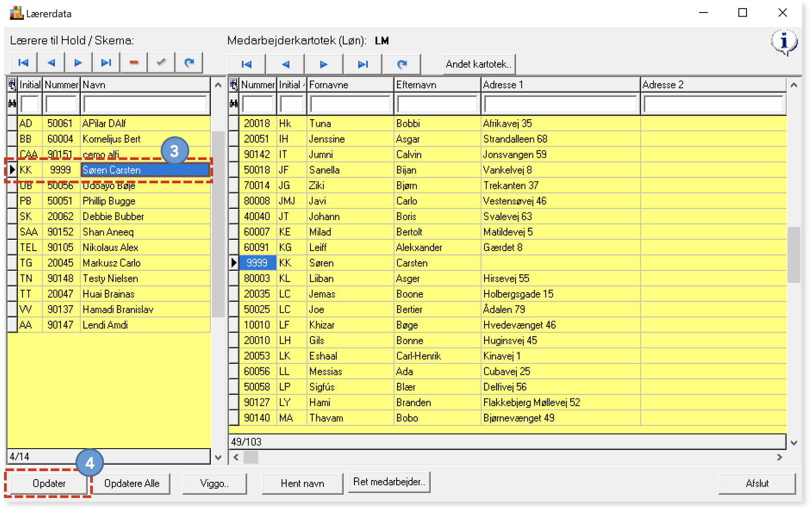Delete teacher record with red minus icon
This screenshot has width=812, height=511.
click(x=134, y=63)
